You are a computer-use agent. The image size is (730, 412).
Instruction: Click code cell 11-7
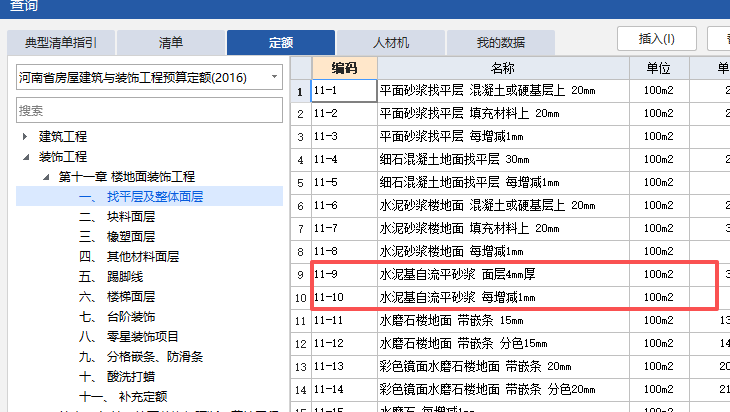click(x=344, y=229)
